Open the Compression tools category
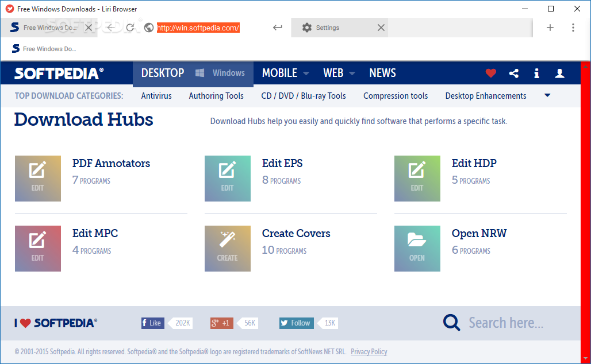 point(396,96)
